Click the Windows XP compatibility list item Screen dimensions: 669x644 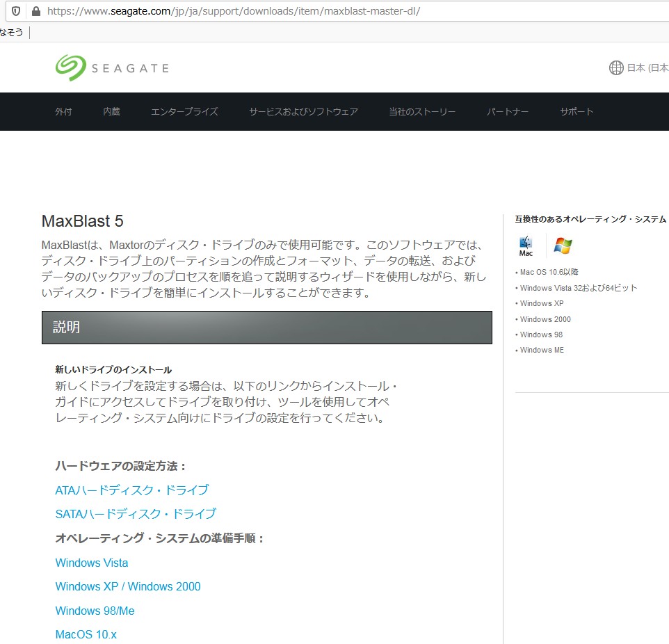(x=542, y=303)
